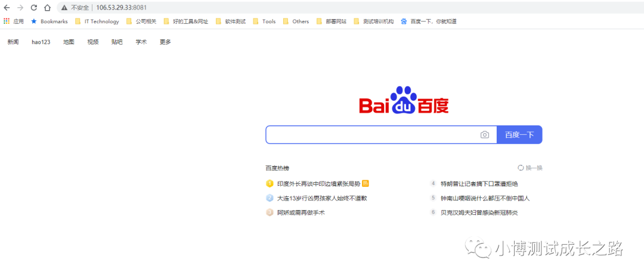Open the 贴吧 navigation link
Viewport: 644px width, 277px height.
coord(117,42)
